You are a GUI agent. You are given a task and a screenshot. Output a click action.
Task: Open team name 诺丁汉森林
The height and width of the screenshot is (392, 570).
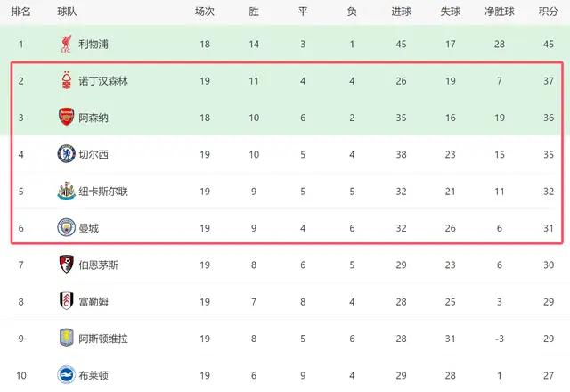(x=103, y=81)
